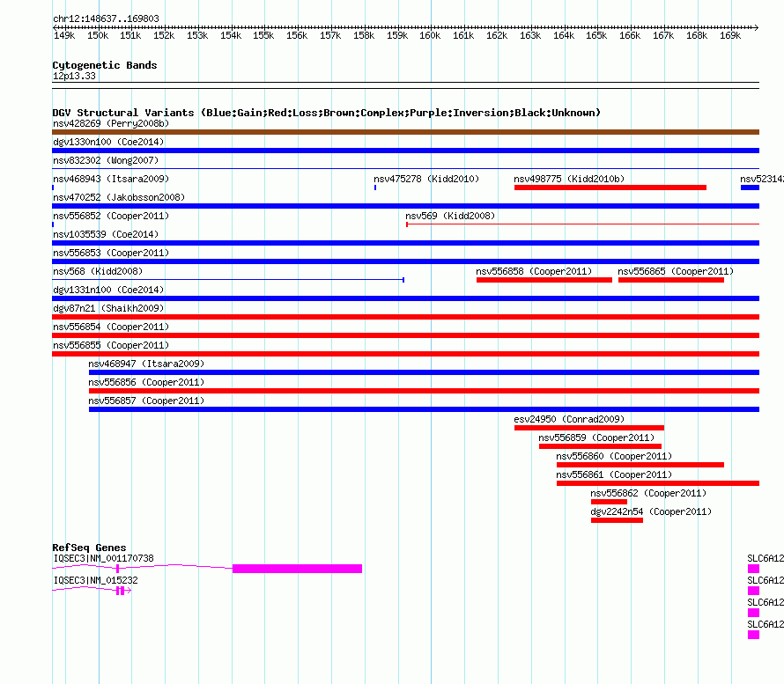Click the DGV Structural Variants track title
784x684 pixels.
pyautogui.click(x=327, y=113)
